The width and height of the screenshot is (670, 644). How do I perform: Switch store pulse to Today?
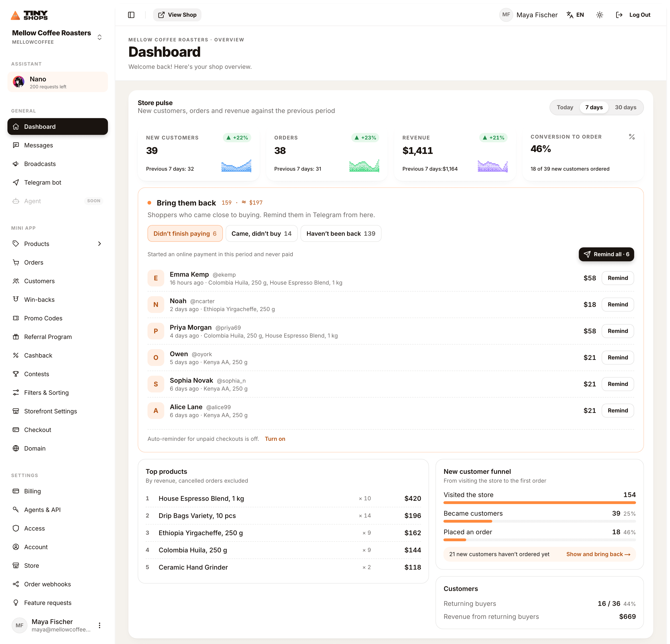565,107
